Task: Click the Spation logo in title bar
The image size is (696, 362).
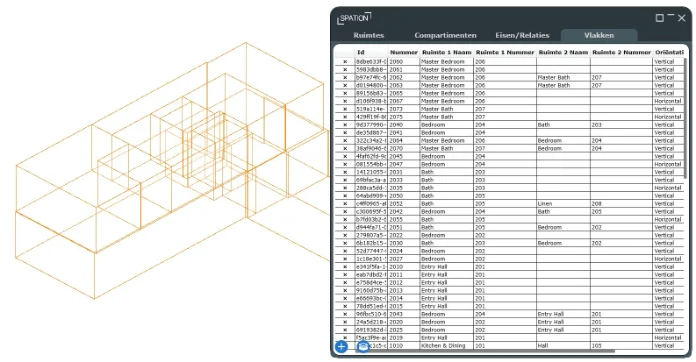Action: pos(354,18)
